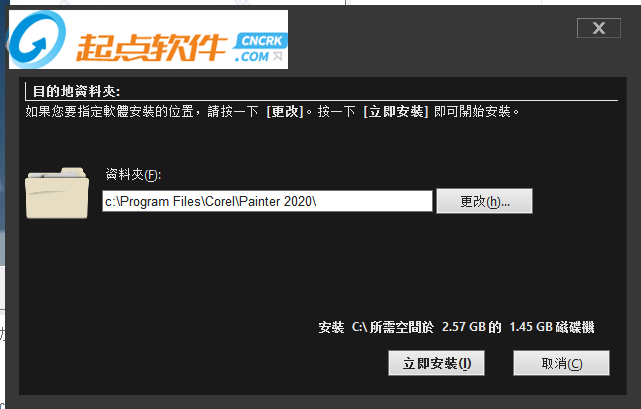The image size is (641, 409).
Task: Click the beige folder icon
Action: (57, 193)
